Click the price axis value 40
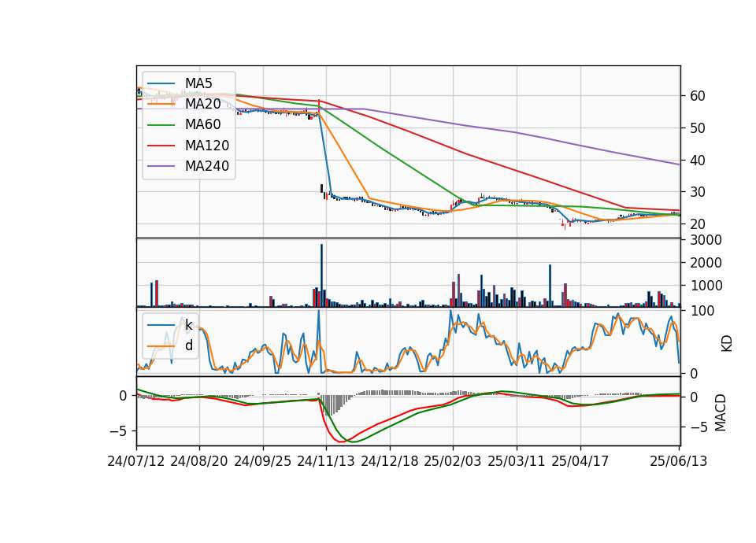 point(698,161)
